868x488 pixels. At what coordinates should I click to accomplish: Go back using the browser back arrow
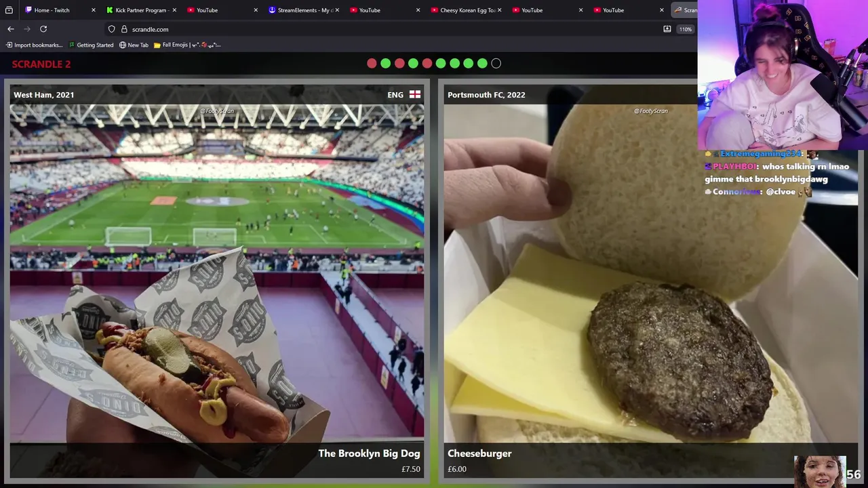[x=10, y=29]
